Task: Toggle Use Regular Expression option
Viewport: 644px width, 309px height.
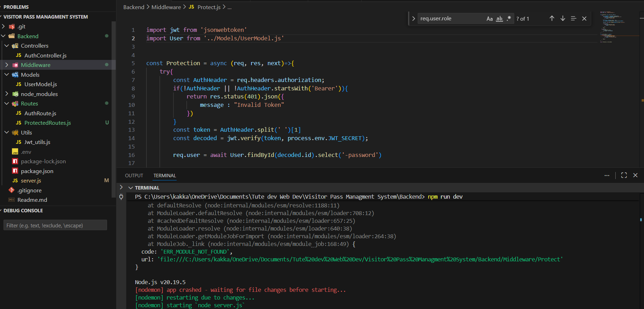Action: click(509, 19)
